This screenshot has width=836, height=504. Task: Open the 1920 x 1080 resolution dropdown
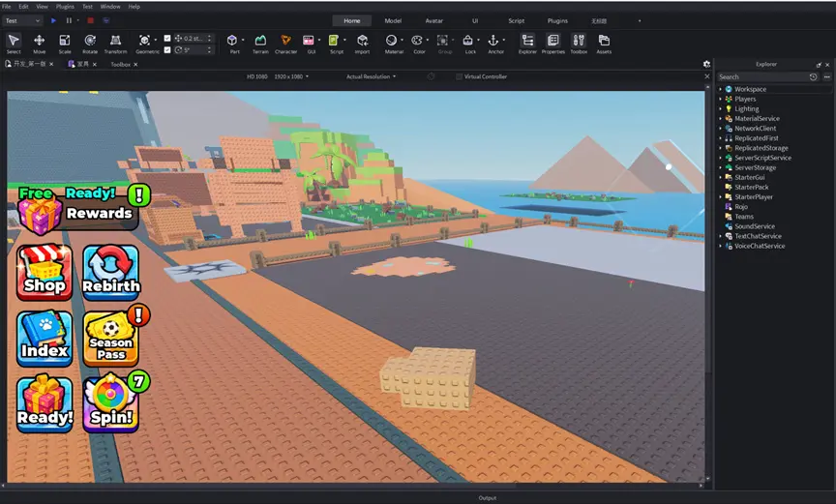point(291,76)
